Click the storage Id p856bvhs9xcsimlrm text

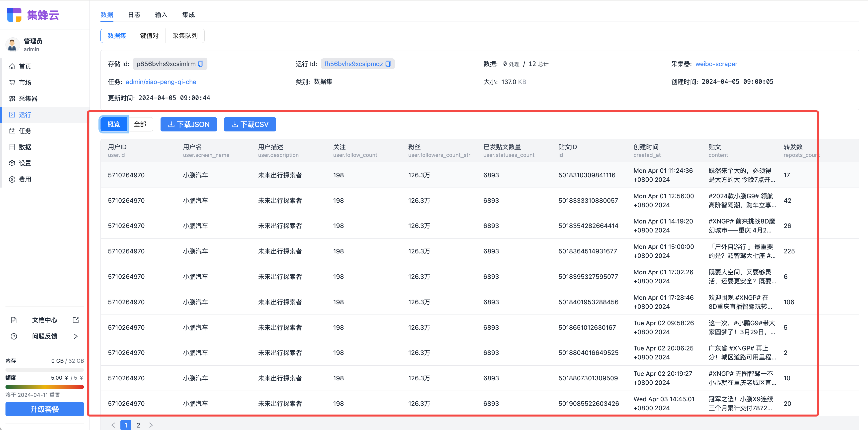tap(166, 64)
